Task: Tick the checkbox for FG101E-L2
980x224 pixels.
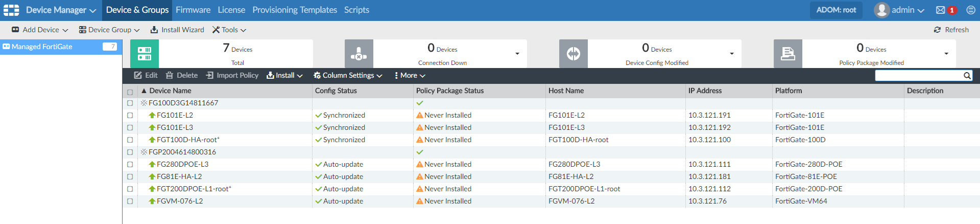Action: click(130, 116)
